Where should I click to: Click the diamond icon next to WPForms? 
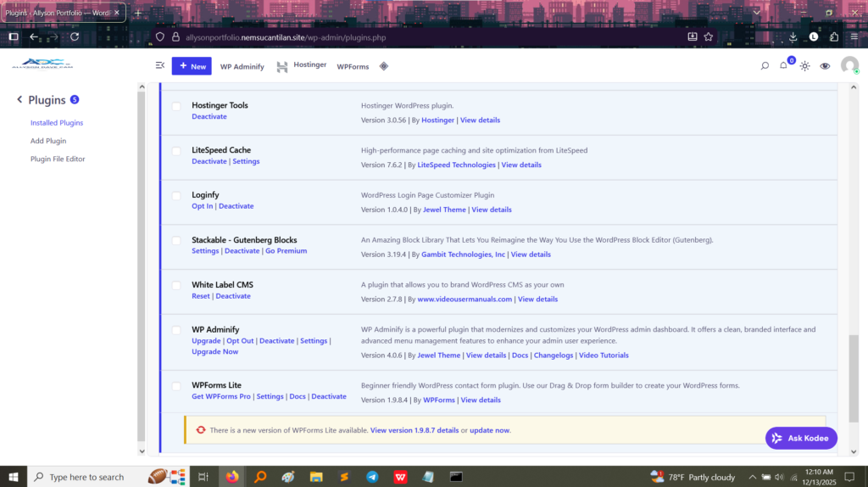tap(383, 66)
